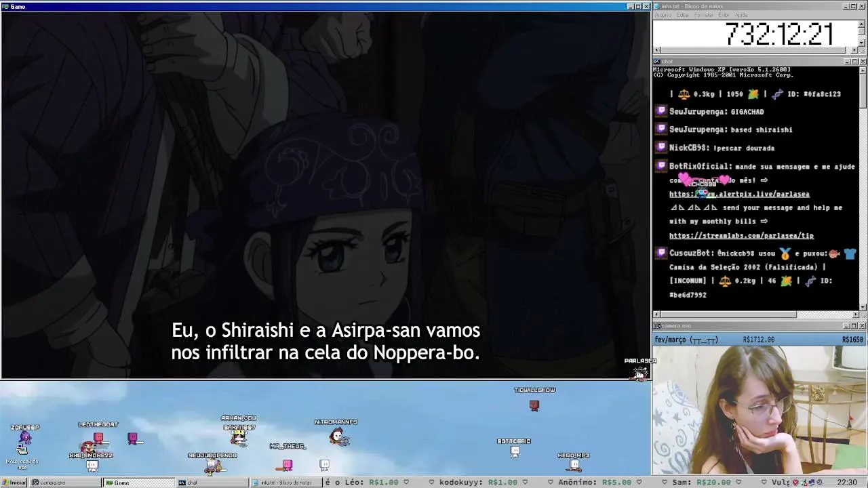868x488 pixels.
Task: Click the chat console title bar icon
Action: point(657,62)
